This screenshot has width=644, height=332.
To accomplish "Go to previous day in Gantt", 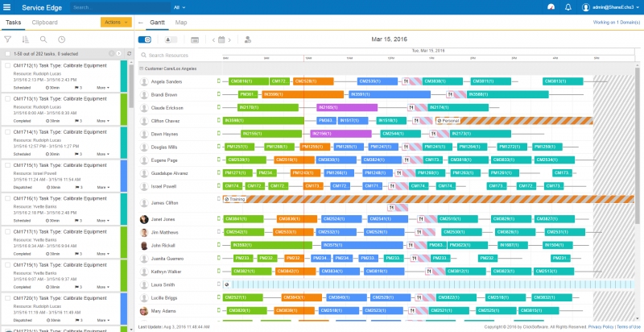I will click(x=213, y=39).
